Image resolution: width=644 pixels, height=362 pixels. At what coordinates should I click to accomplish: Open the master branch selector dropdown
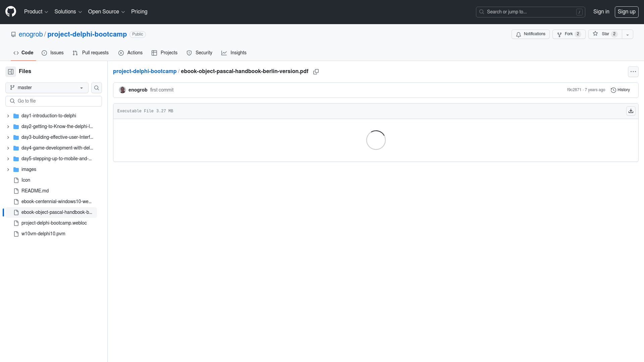[47, 88]
